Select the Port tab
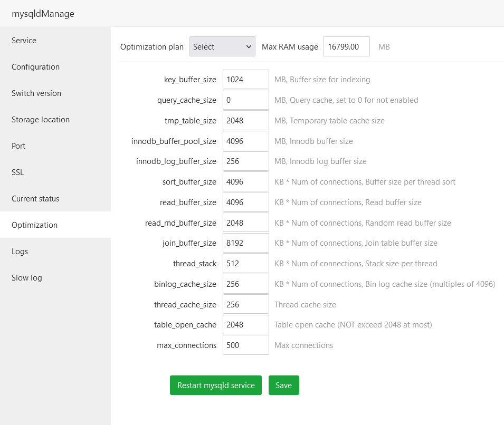The width and height of the screenshot is (504, 425). point(18,146)
